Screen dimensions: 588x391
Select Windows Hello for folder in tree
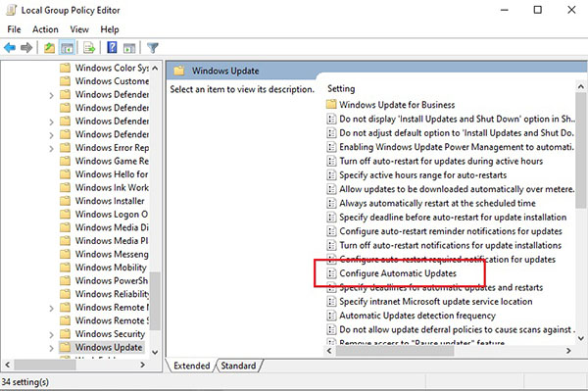point(104,174)
